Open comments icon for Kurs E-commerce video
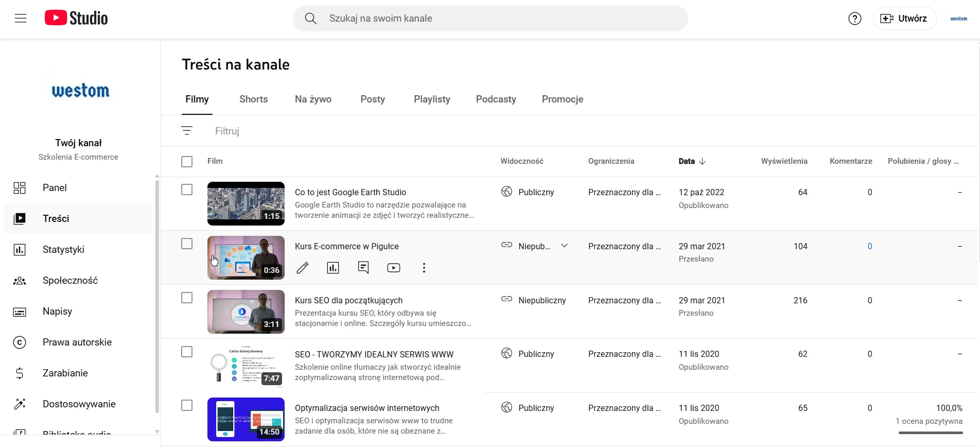Image resolution: width=980 pixels, height=448 pixels. pyautogui.click(x=363, y=268)
